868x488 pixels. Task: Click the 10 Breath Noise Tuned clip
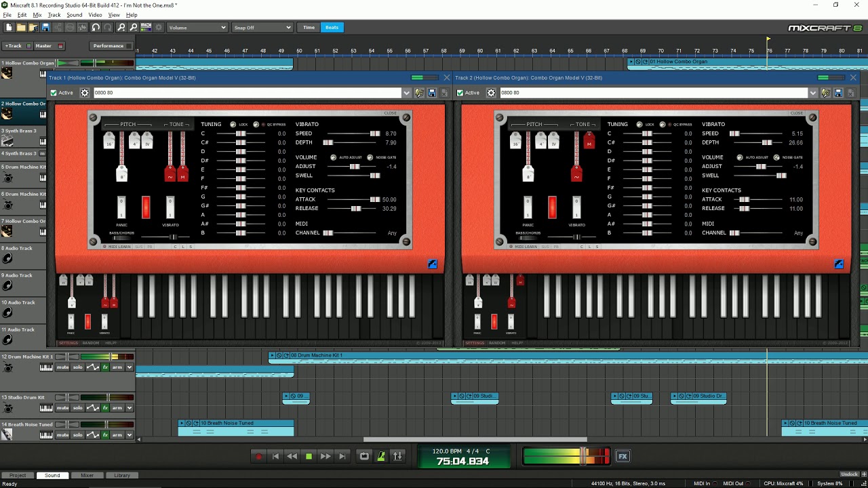click(236, 427)
